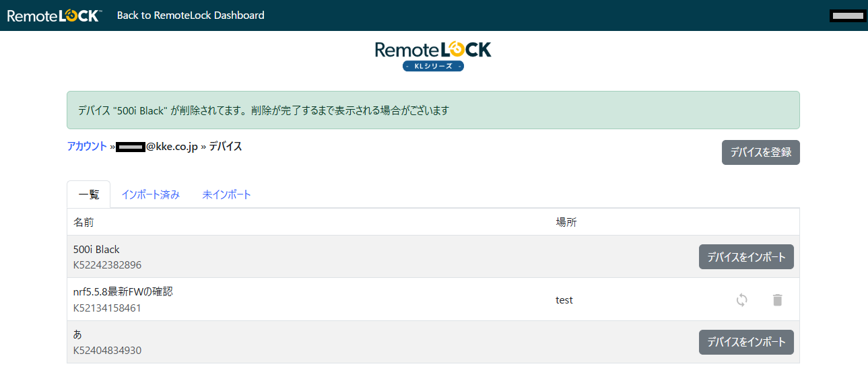868x389 pixels.
Task: Click the location value test
Action: (x=564, y=299)
